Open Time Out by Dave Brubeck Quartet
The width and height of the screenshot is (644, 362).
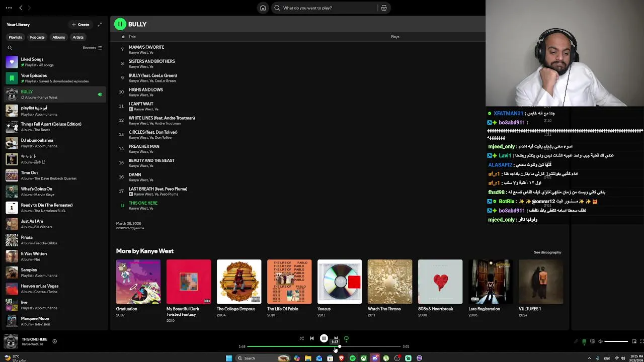pyautogui.click(x=55, y=175)
